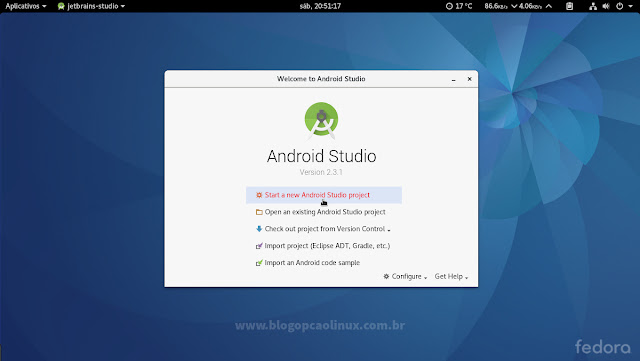Close the Welcome to Android Studio window
Viewport: 640px width, 361px height.
(469, 79)
